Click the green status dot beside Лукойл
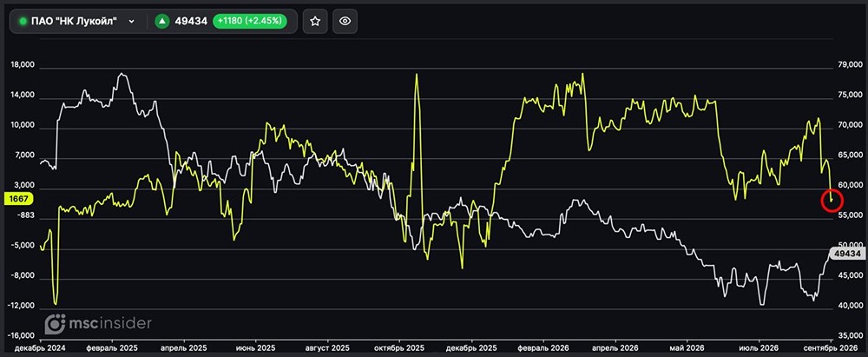Viewport: 868px width, 357px height. point(23,21)
